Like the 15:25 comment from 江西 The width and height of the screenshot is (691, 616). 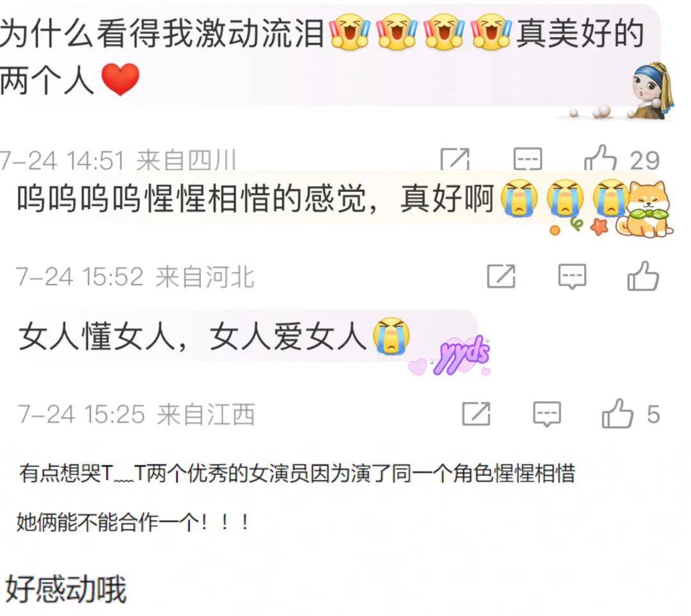(617, 414)
